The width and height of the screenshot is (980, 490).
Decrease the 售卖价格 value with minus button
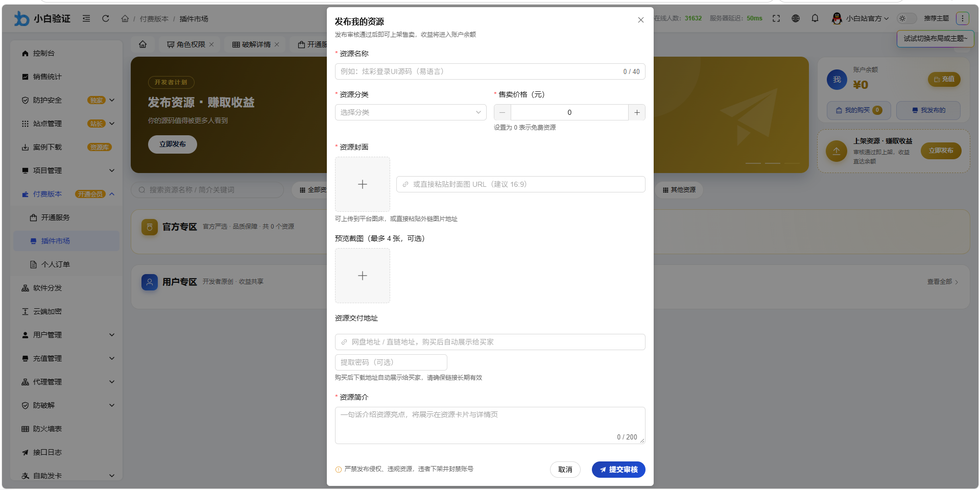(x=503, y=112)
